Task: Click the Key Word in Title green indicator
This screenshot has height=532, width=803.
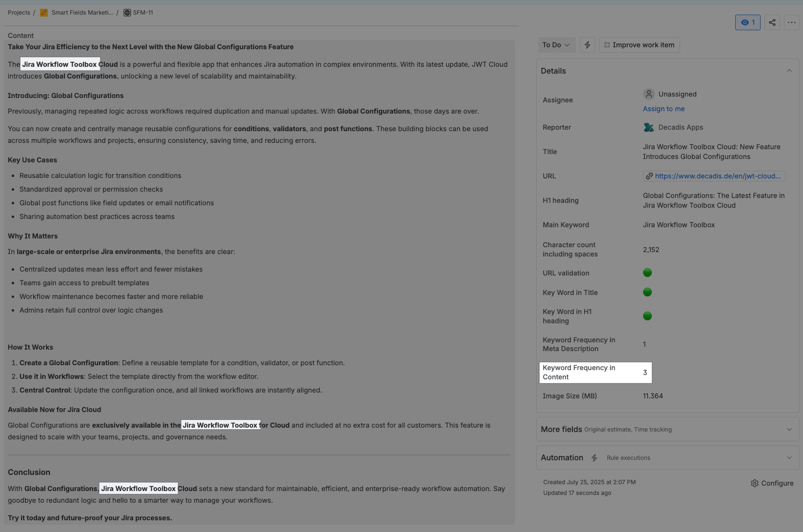Action: tap(647, 292)
